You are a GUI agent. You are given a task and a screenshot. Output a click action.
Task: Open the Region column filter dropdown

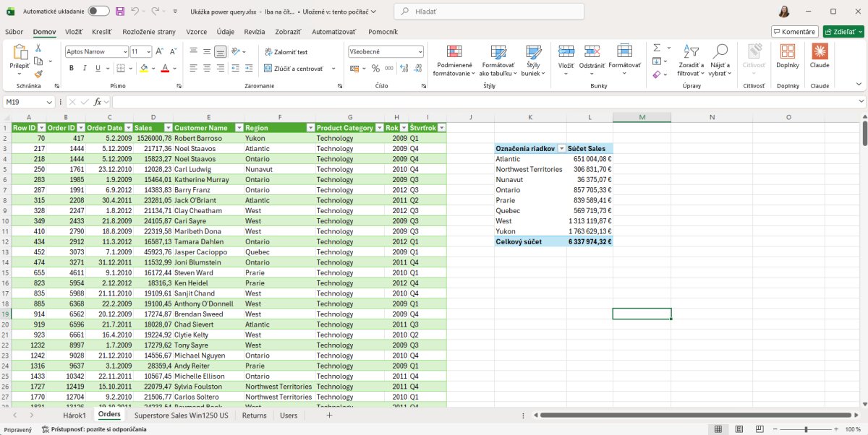click(310, 128)
